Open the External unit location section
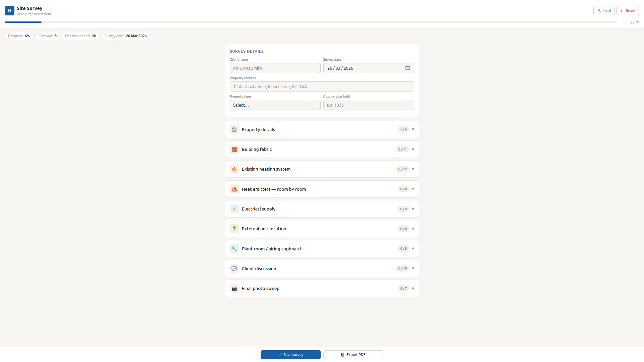 coord(321,229)
